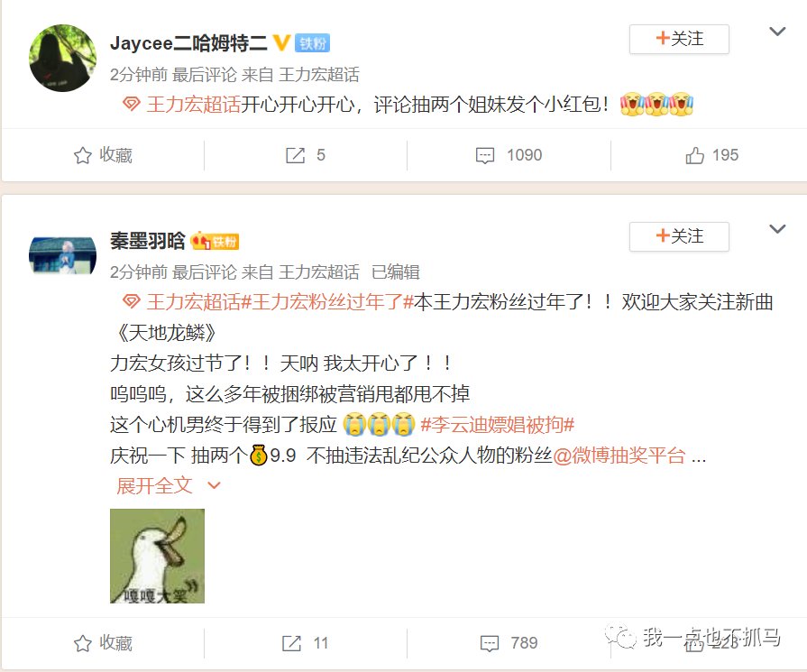The height and width of the screenshot is (672, 807).
Task: Toggle follow for 秦墨羽晗
Action: pos(679,236)
